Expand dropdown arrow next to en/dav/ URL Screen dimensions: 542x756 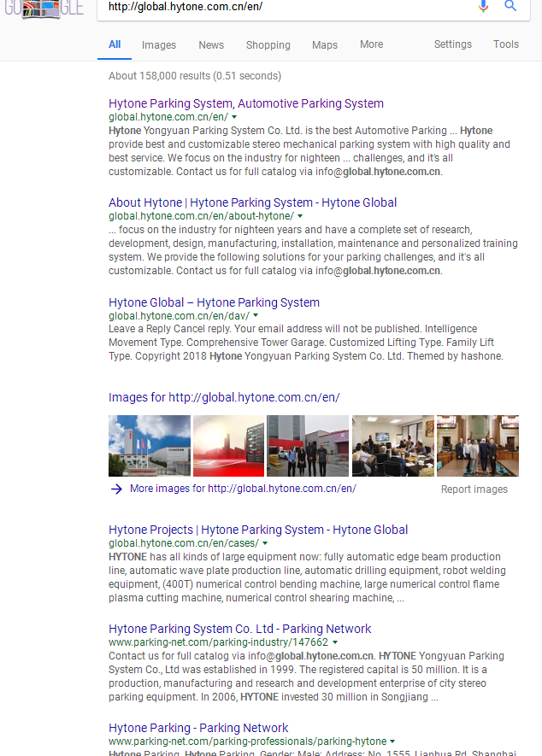click(256, 316)
